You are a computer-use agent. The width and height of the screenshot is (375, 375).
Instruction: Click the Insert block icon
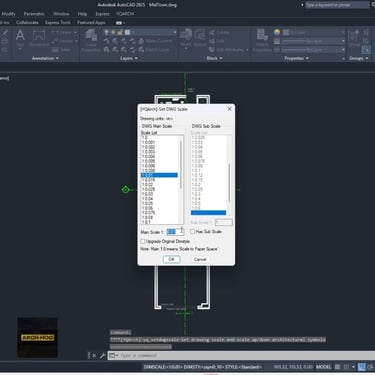click(186, 35)
